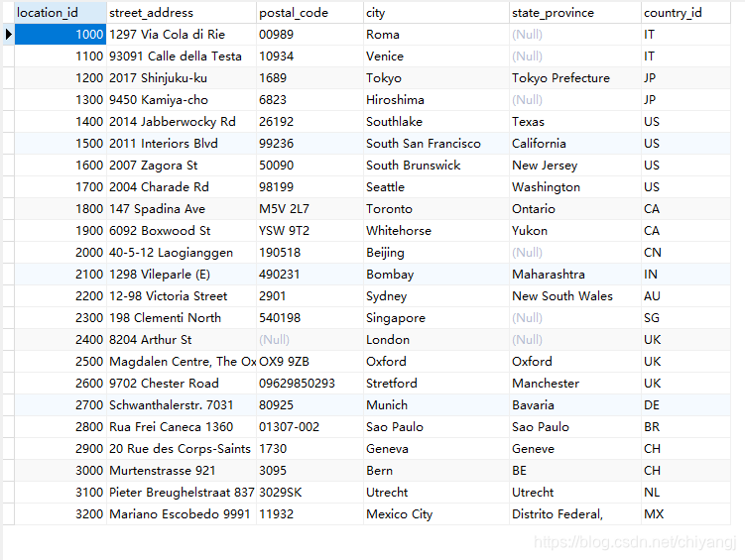Select postal code 'M5V 2L7'
The image size is (745, 560).
point(310,209)
